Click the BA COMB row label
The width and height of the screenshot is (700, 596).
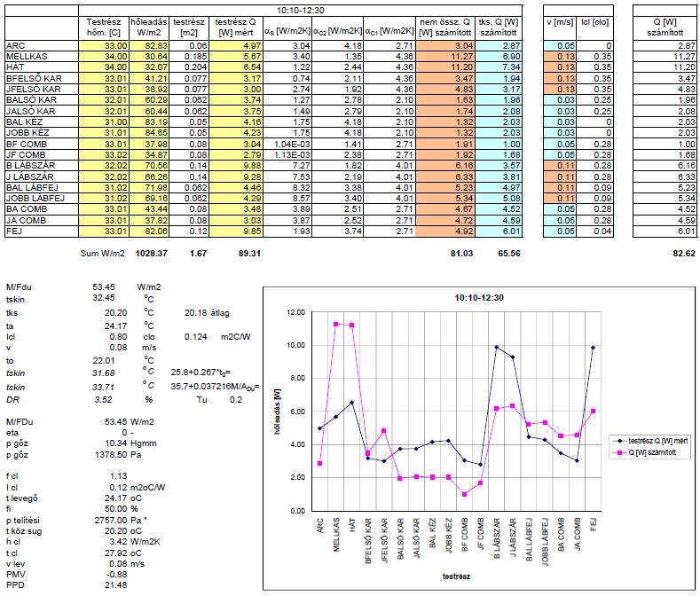pos(42,209)
